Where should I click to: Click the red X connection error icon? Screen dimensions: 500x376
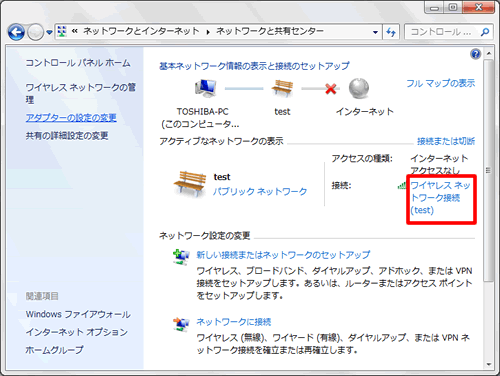pyautogui.click(x=330, y=89)
